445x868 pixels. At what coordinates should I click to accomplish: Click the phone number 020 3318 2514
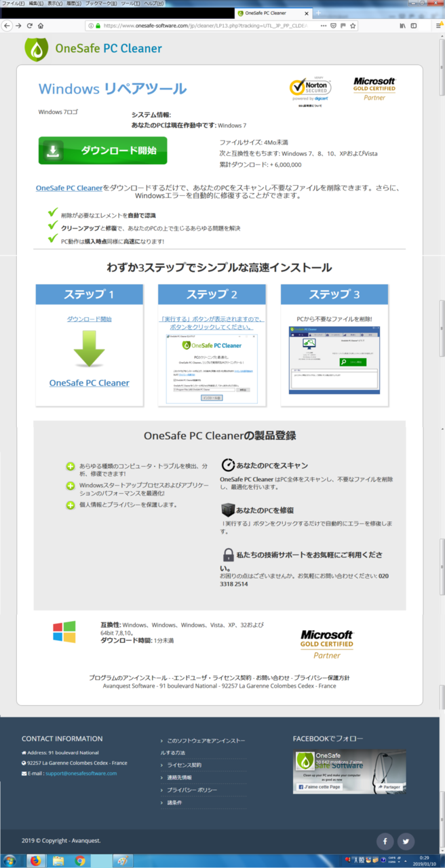coord(304,580)
